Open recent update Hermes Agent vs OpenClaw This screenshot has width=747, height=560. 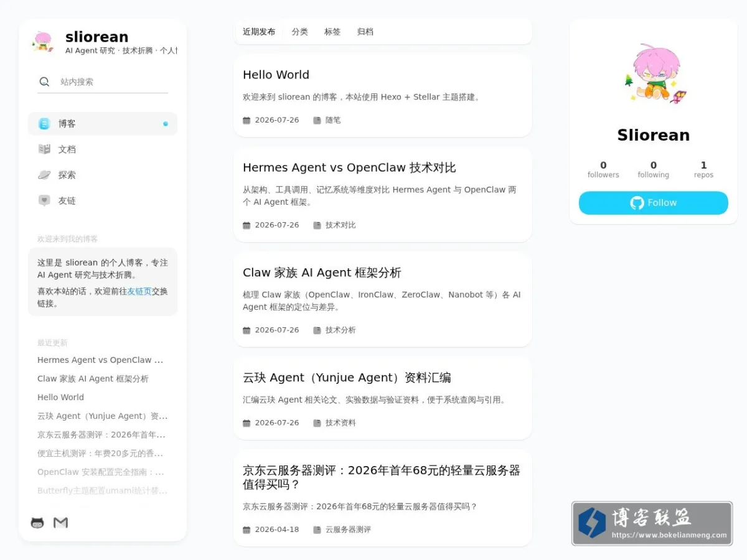(100, 360)
